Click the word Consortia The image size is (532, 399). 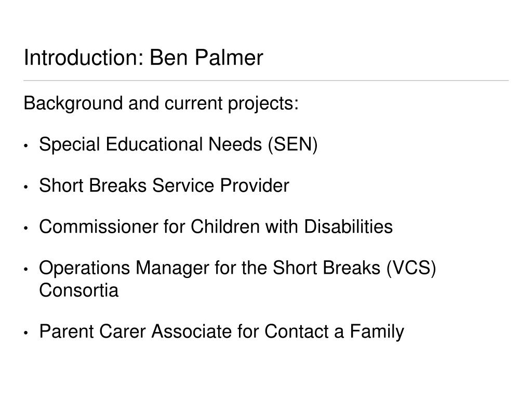[x=79, y=290]
